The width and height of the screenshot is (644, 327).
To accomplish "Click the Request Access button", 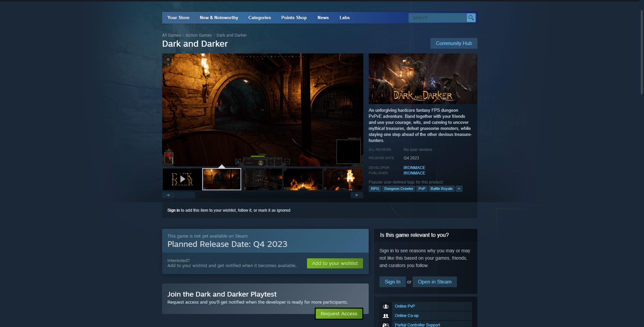I will pos(339,313).
